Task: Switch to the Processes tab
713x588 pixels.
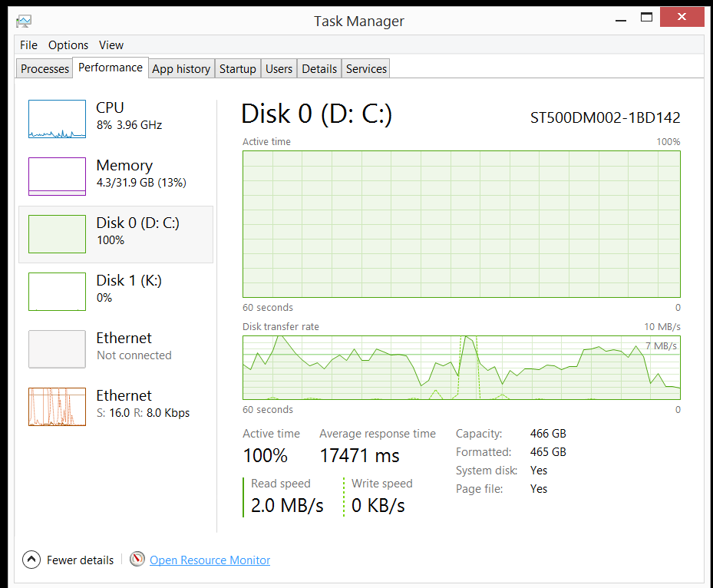Action: tap(45, 69)
